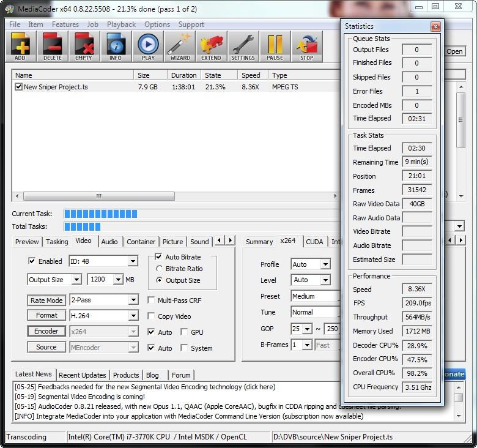Viewport: 477px width, 448px height.
Task: Select Output Size radio button
Action: pyautogui.click(x=159, y=280)
